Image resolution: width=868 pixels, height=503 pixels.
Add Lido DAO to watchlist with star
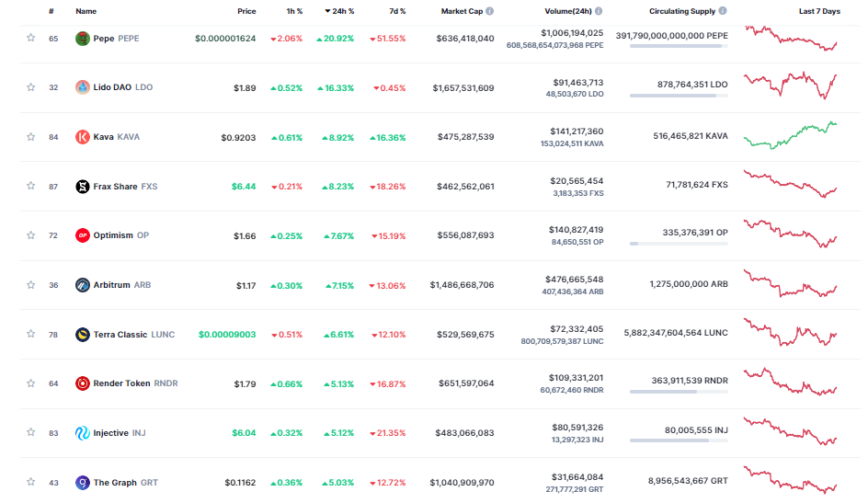(31, 86)
